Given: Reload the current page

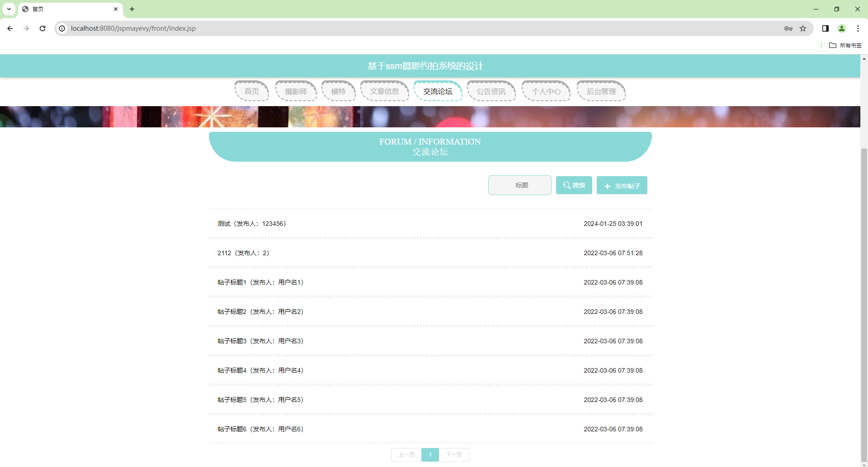Looking at the screenshot, I should (42, 28).
